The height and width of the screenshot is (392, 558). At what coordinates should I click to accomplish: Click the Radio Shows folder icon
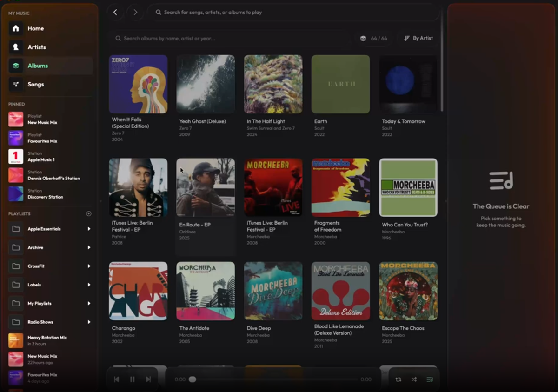pyautogui.click(x=16, y=322)
